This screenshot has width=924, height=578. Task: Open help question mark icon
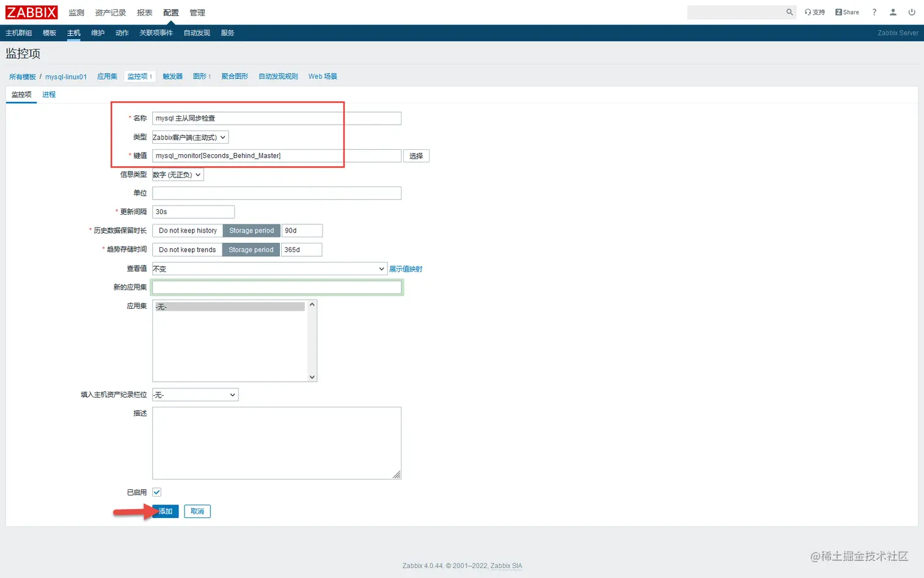point(874,12)
